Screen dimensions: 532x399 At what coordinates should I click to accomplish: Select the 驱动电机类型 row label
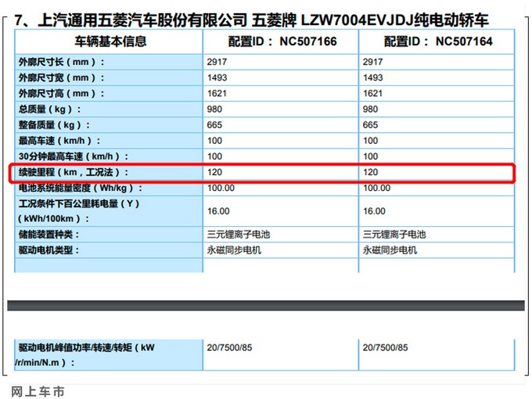pos(49,250)
